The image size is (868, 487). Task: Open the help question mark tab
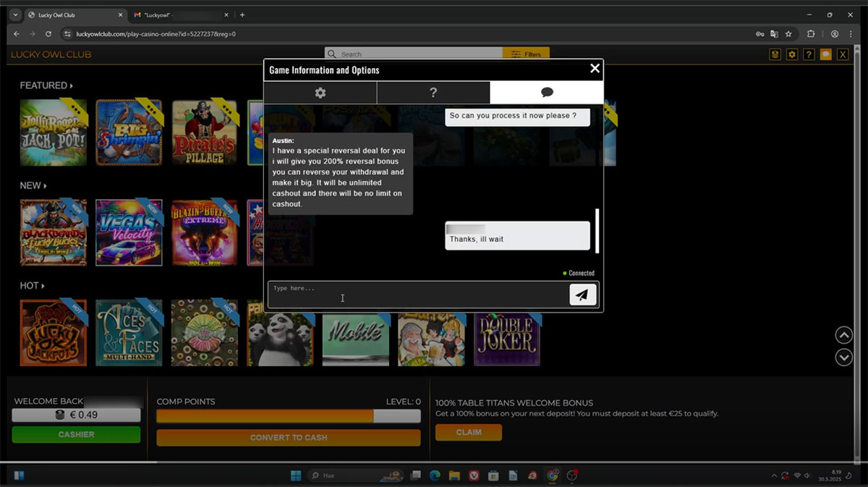[x=433, y=93]
